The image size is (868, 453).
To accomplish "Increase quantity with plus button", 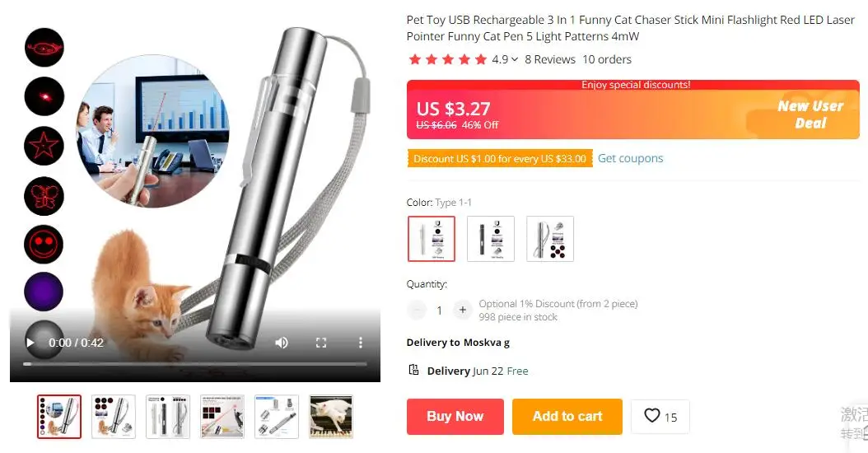I will pyautogui.click(x=463, y=311).
